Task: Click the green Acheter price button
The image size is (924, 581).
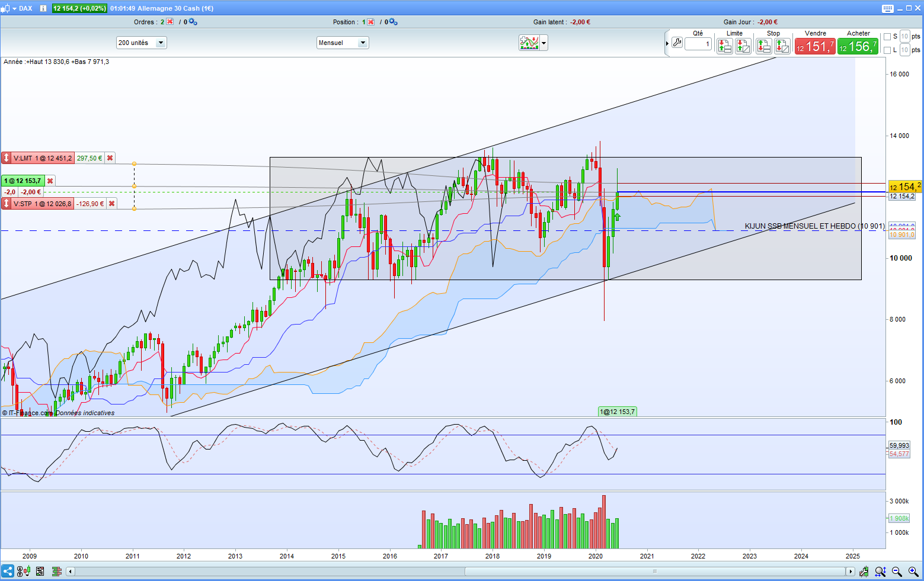Action: click(x=858, y=46)
